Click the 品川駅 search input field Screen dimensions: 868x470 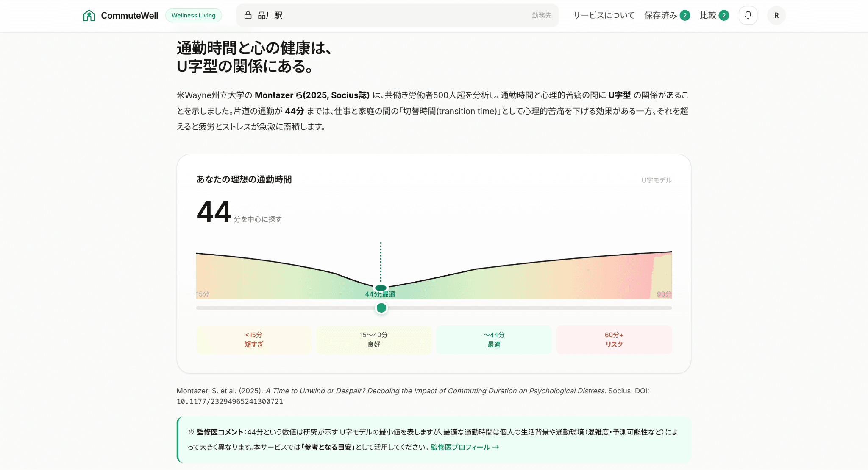click(x=270, y=15)
